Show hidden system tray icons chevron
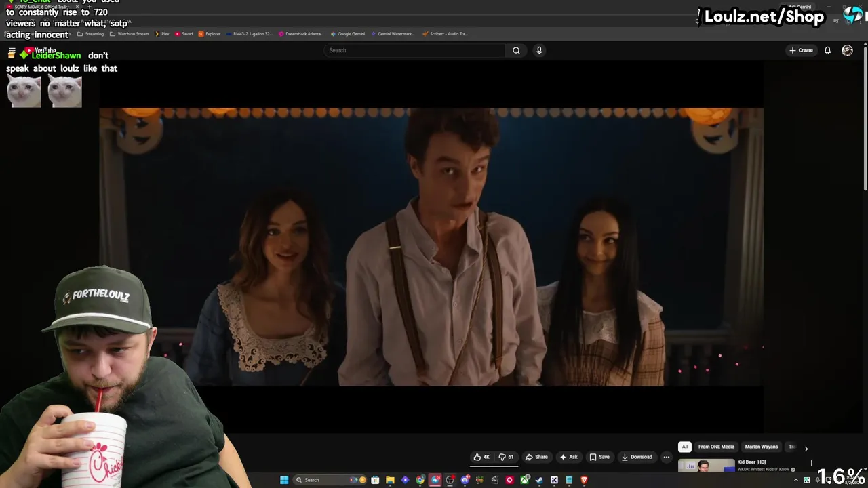The width and height of the screenshot is (868, 488). coord(796,480)
